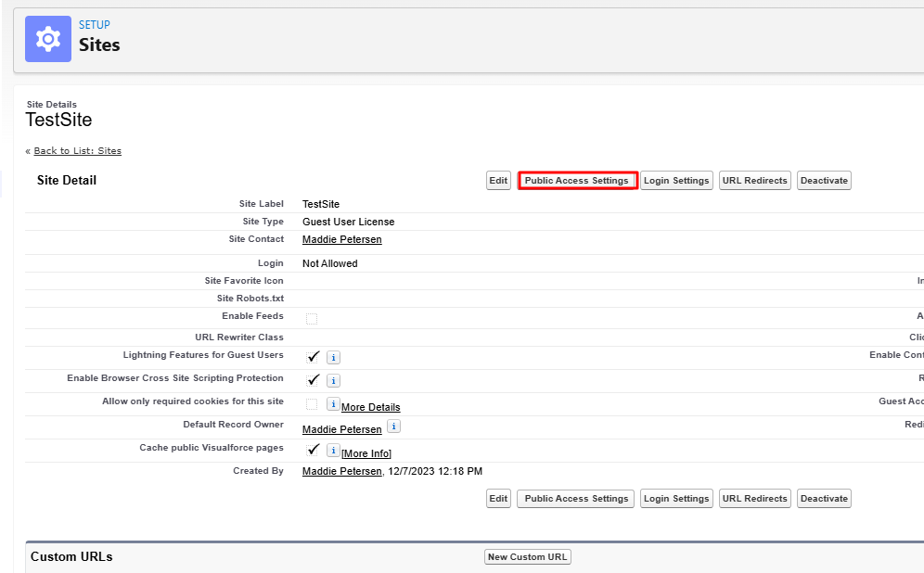The width and height of the screenshot is (924, 573).
Task: Select Site Label value TestSite
Action: pos(321,204)
